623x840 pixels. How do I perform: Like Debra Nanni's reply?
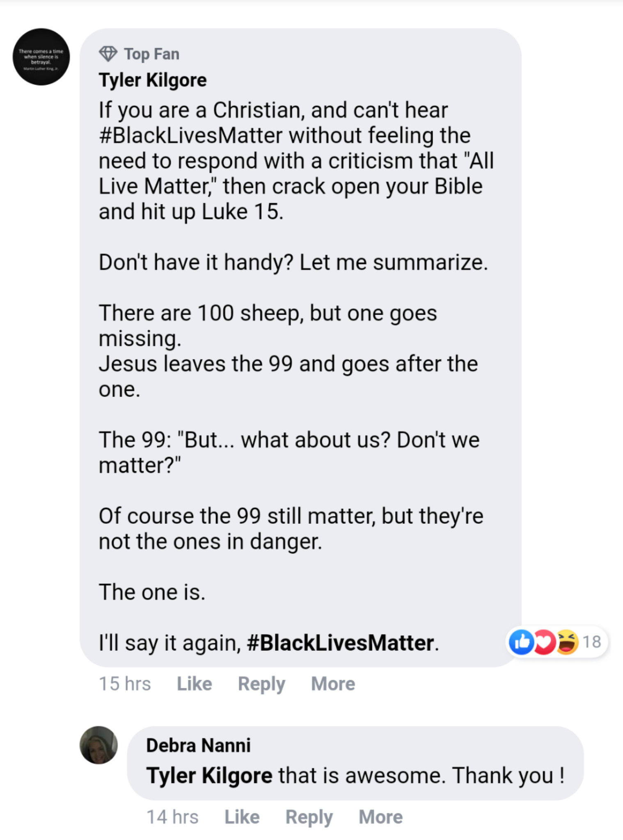[x=242, y=817]
